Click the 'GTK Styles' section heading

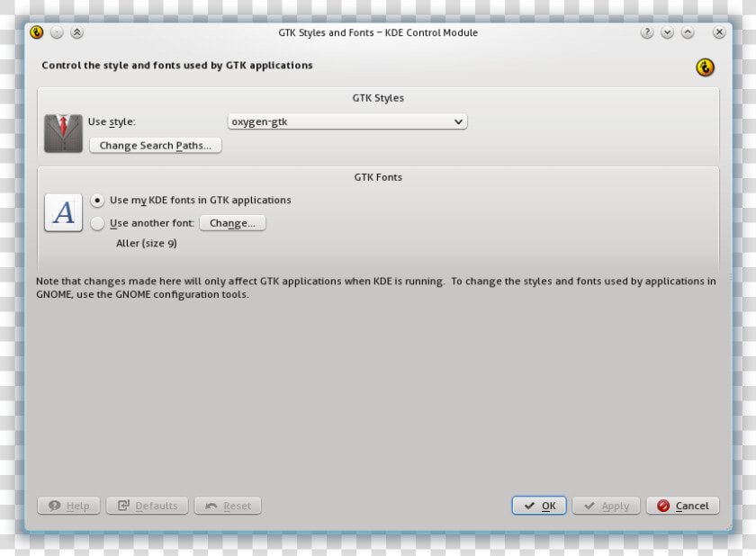378,98
